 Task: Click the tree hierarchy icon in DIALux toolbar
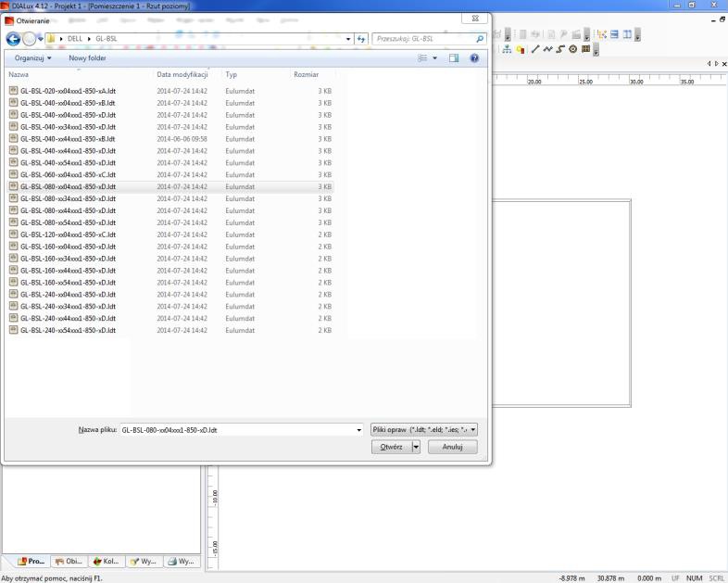click(x=508, y=49)
